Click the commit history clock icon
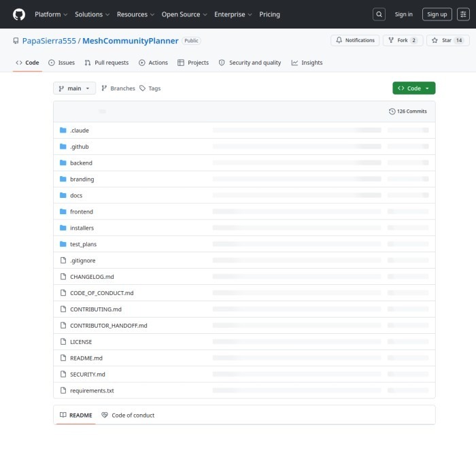The width and height of the screenshot is (476, 476). coord(392,112)
